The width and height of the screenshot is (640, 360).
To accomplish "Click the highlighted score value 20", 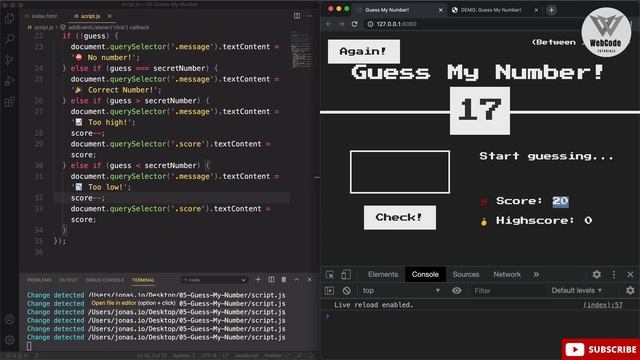I will coord(560,201).
